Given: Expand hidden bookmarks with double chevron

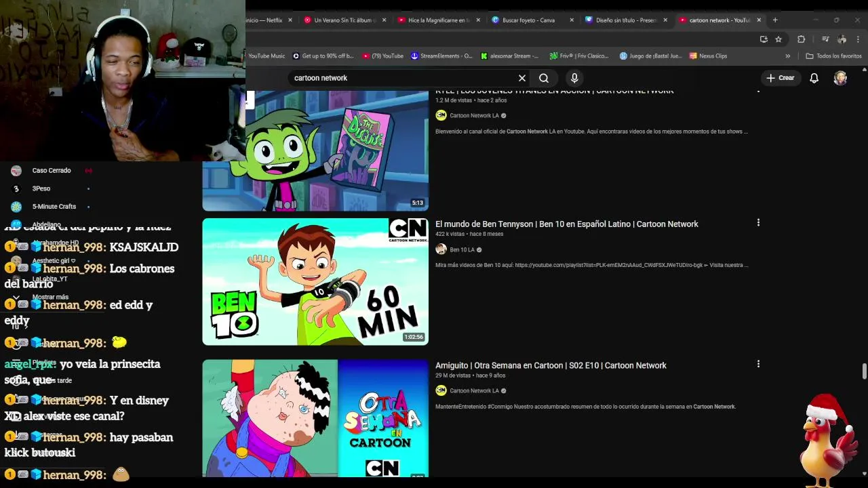Looking at the screenshot, I should tap(787, 56).
